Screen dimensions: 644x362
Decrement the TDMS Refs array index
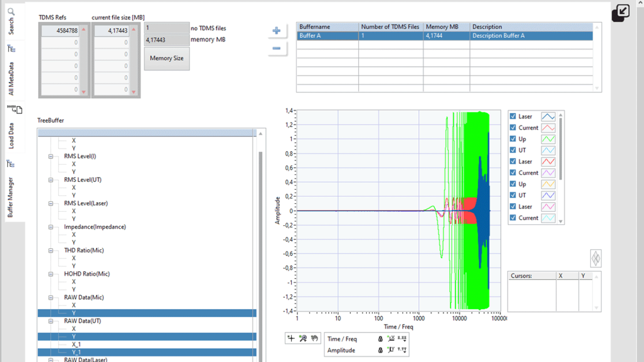[84, 92]
